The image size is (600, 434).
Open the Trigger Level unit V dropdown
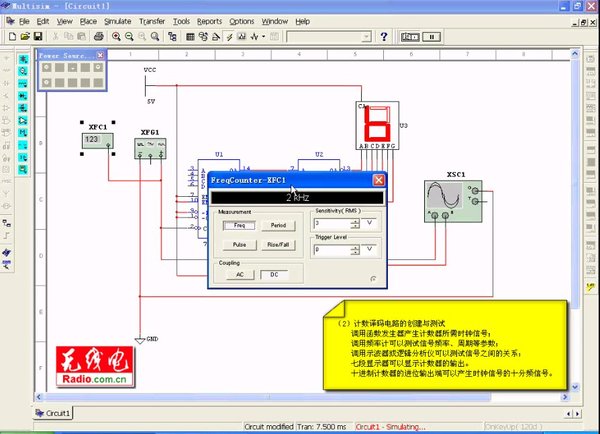[370, 249]
